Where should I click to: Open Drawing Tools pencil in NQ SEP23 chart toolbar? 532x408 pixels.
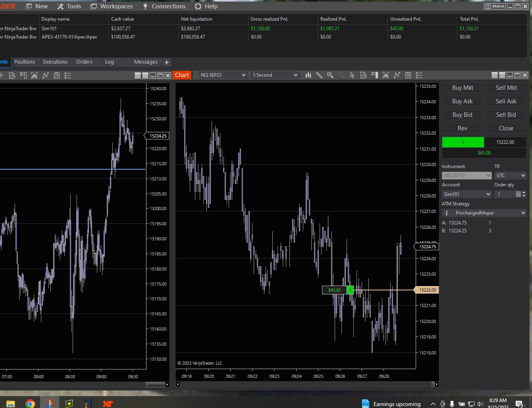(x=319, y=75)
